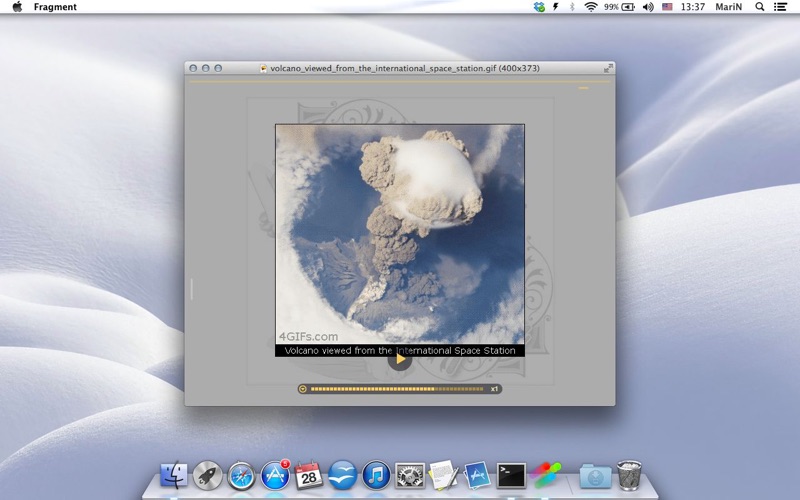Image resolution: width=800 pixels, height=500 pixels.
Task: Click the Dropbox status icon in the menu bar
Action: (x=539, y=7)
